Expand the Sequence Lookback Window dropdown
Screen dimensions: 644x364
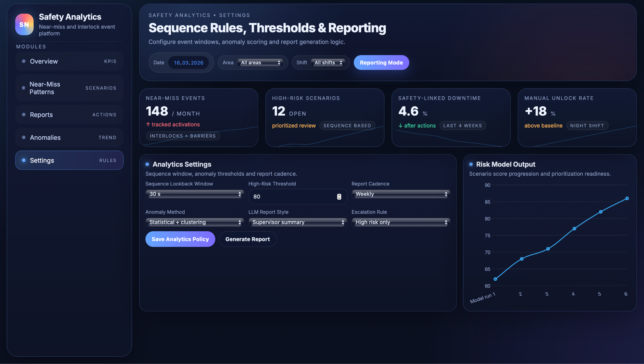pos(194,194)
